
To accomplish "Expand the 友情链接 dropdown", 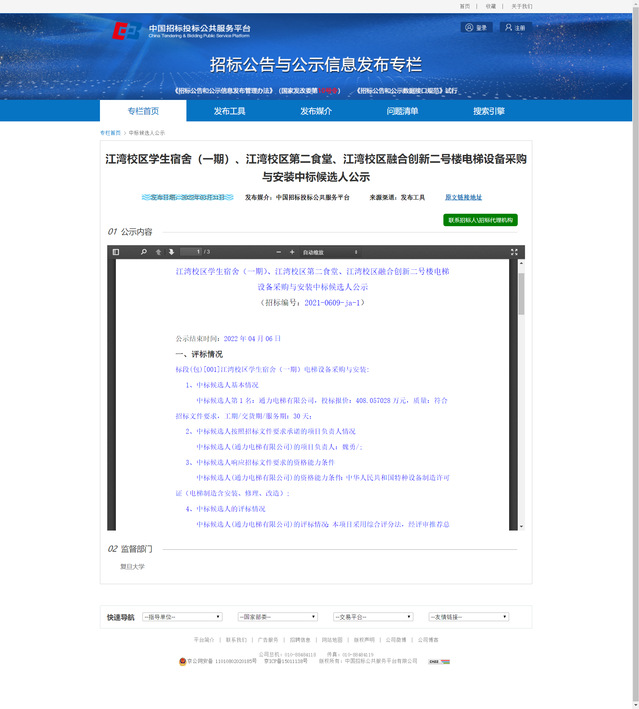I will pos(468,617).
